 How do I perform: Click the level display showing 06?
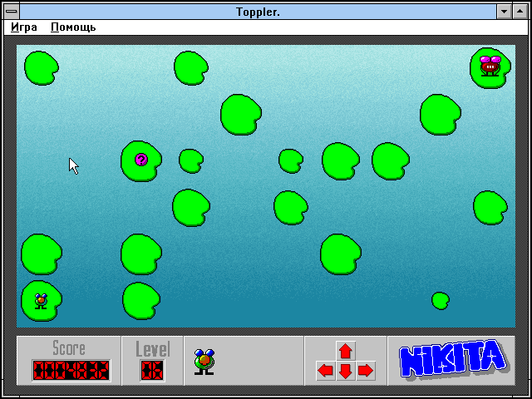[152, 370]
